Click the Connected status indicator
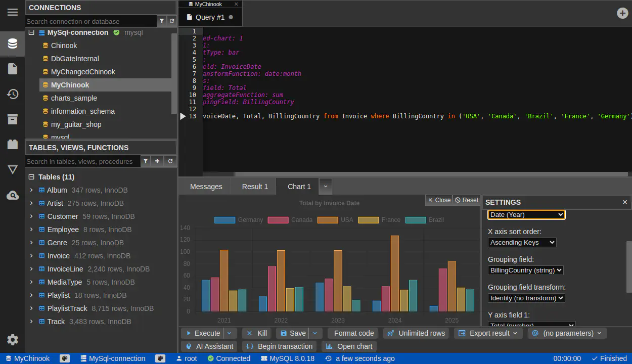Screen dimensions: 632x364 [x=229, y=358]
